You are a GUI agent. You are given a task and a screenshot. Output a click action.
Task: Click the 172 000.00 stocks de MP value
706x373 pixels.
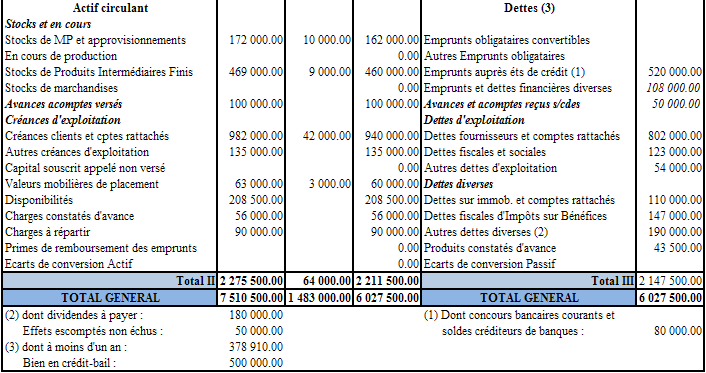coord(256,40)
